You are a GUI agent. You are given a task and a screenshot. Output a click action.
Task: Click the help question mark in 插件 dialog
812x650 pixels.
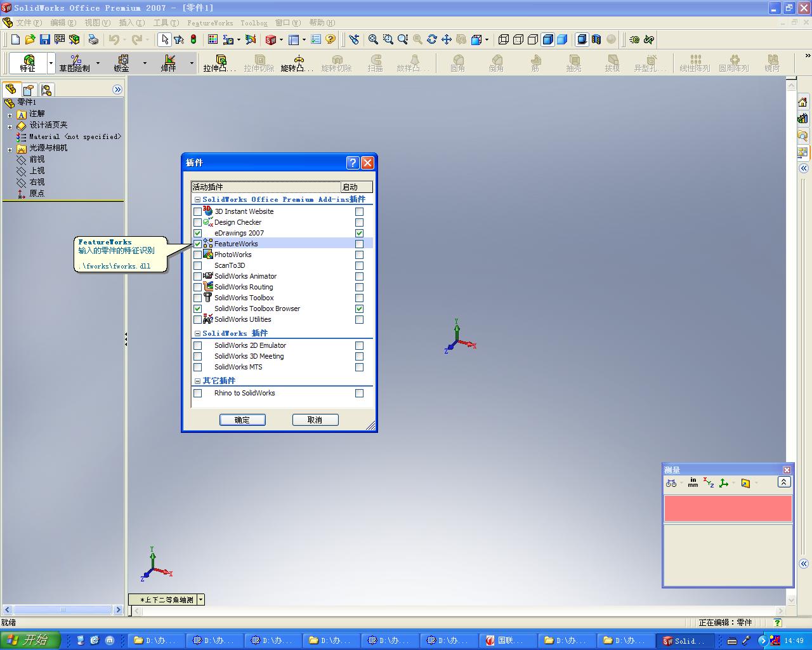click(353, 162)
